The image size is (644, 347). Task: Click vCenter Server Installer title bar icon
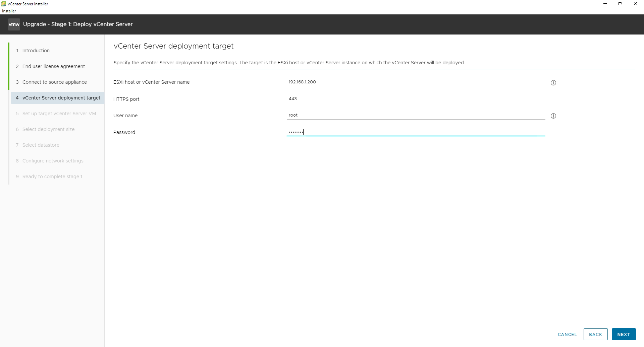pyautogui.click(x=3, y=4)
